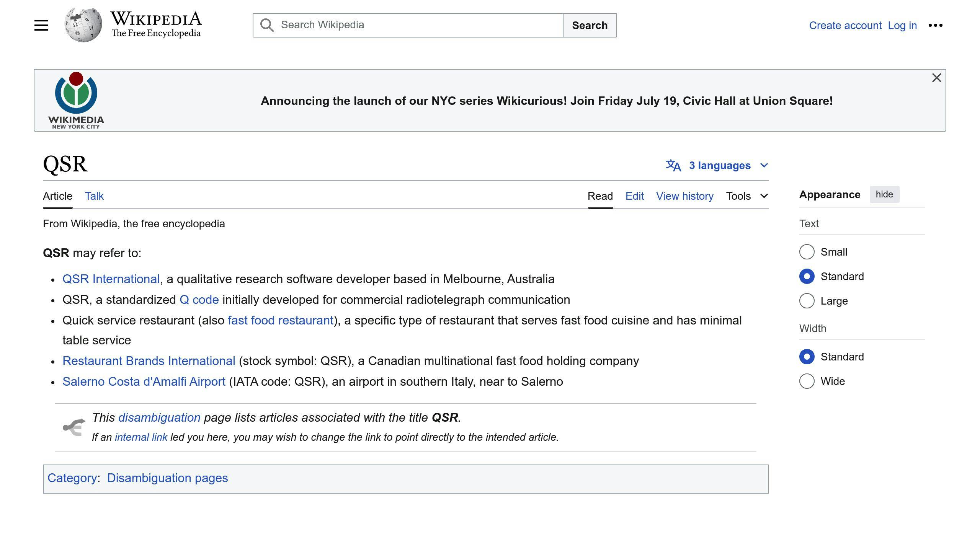Select Large text size

click(807, 301)
